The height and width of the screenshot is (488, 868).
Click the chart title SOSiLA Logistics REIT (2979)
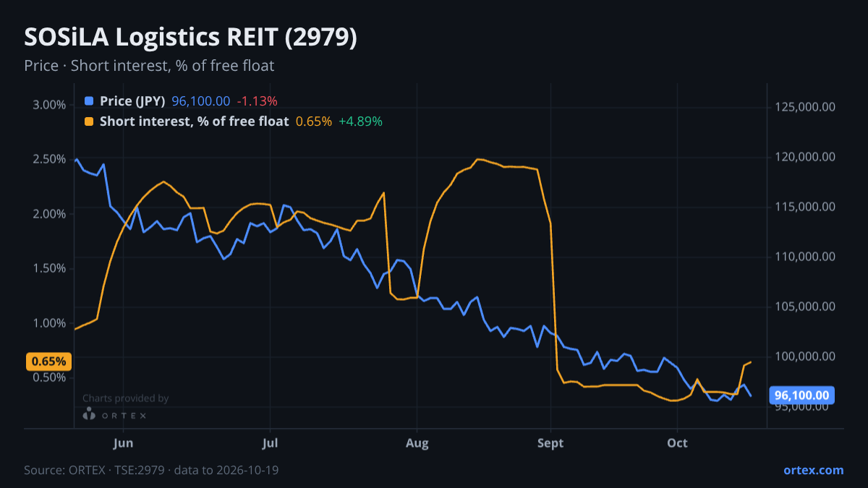[190, 38]
